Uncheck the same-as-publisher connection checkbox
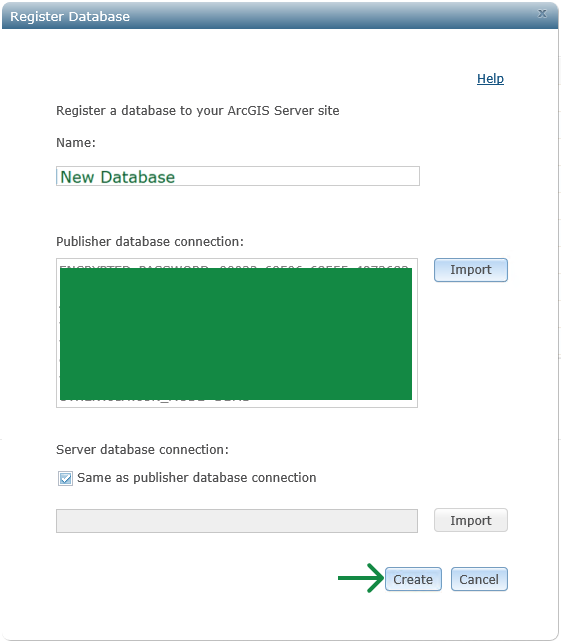561x643 pixels. (x=65, y=478)
